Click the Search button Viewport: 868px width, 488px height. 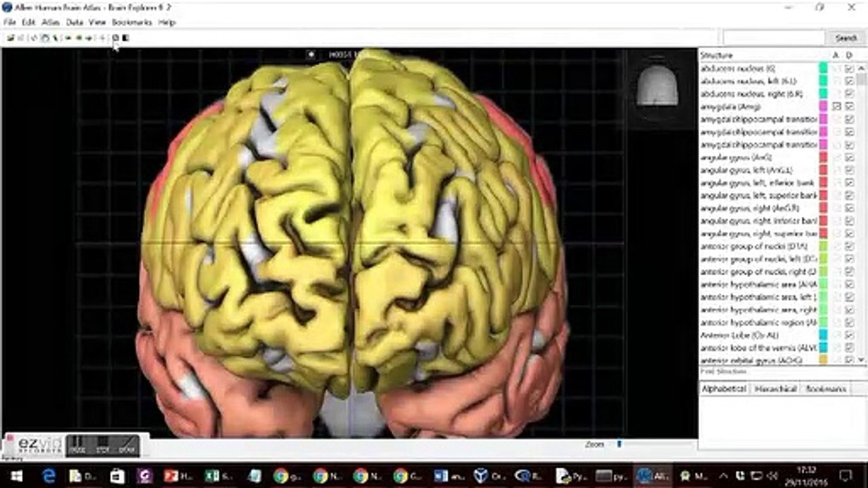[846, 38]
